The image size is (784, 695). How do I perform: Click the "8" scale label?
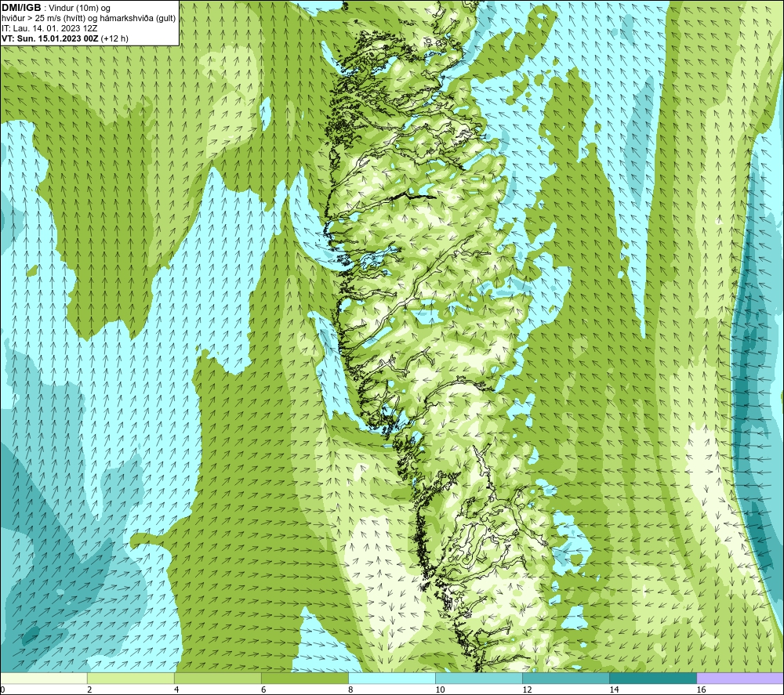[x=350, y=690]
